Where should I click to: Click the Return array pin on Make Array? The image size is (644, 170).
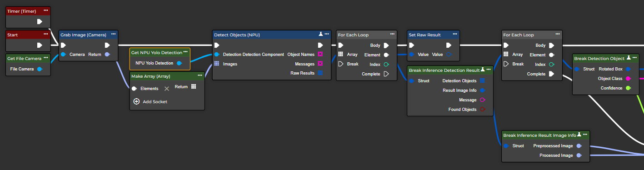click(194, 86)
